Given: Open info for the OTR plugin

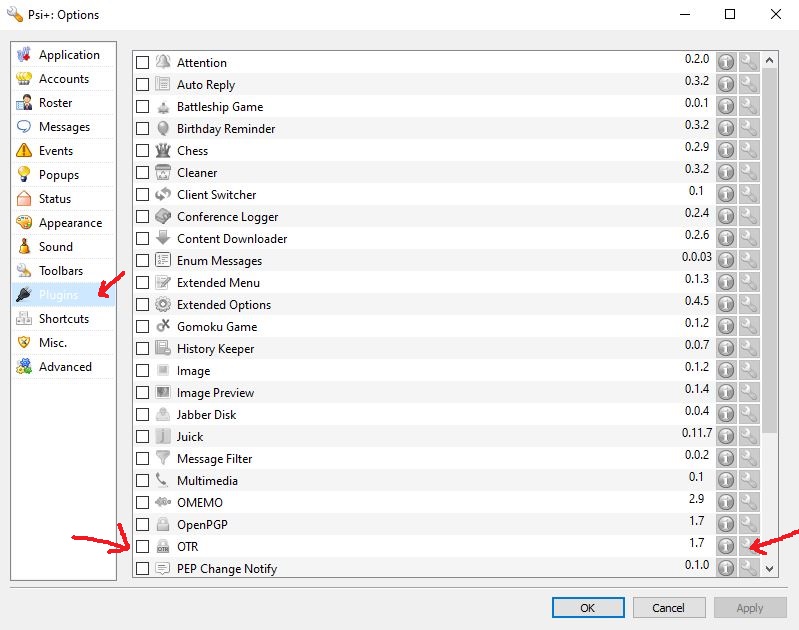Looking at the screenshot, I should tap(726, 546).
